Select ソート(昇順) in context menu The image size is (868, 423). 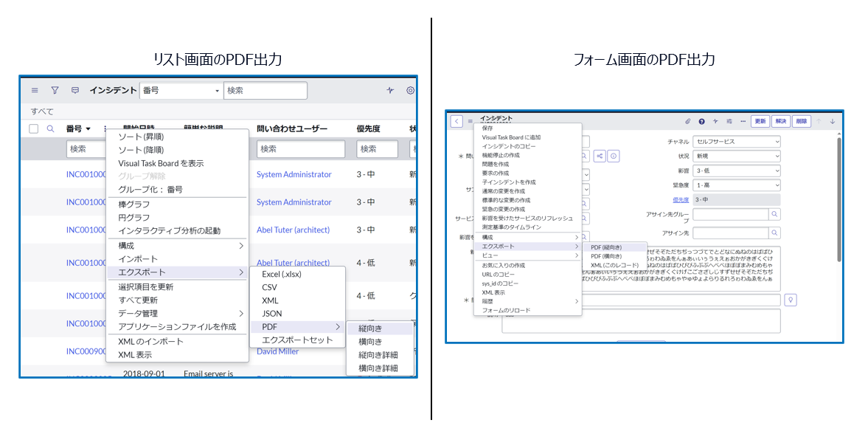[x=141, y=137]
